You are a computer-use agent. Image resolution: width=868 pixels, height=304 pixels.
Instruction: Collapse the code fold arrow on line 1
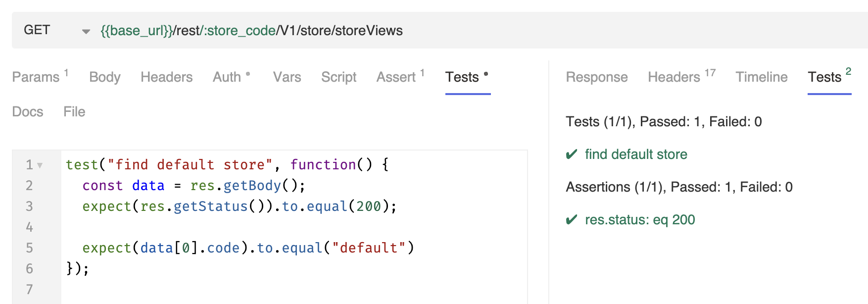(40, 165)
